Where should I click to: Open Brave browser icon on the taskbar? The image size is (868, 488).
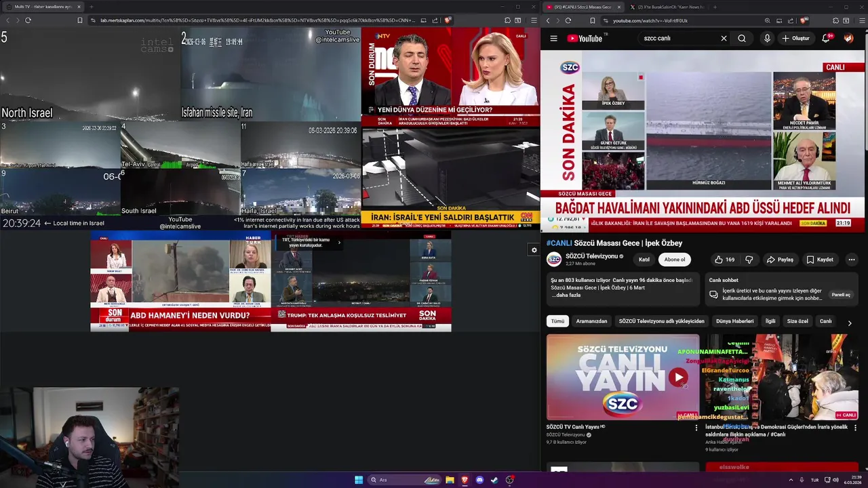click(x=465, y=480)
